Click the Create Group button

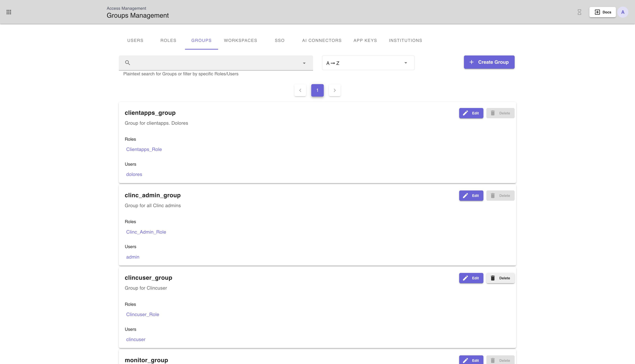489,62
